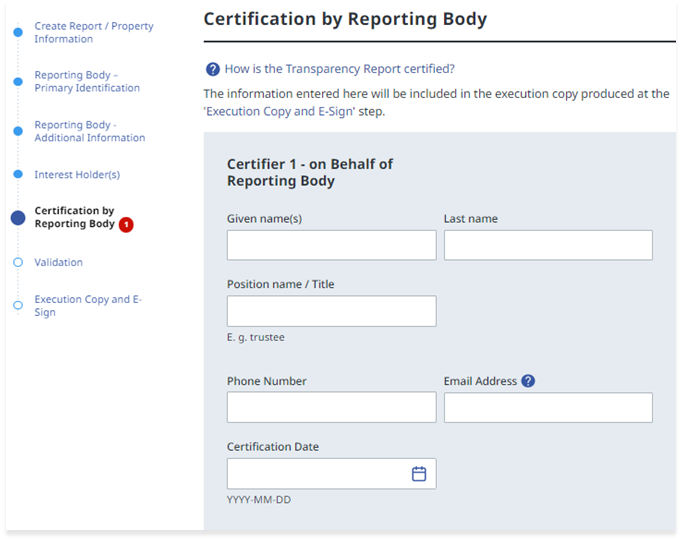Image resolution: width=682 pixels, height=541 pixels.
Task: Open 'How is the Transparency Report certified?' link
Action: click(x=340, y=69)
